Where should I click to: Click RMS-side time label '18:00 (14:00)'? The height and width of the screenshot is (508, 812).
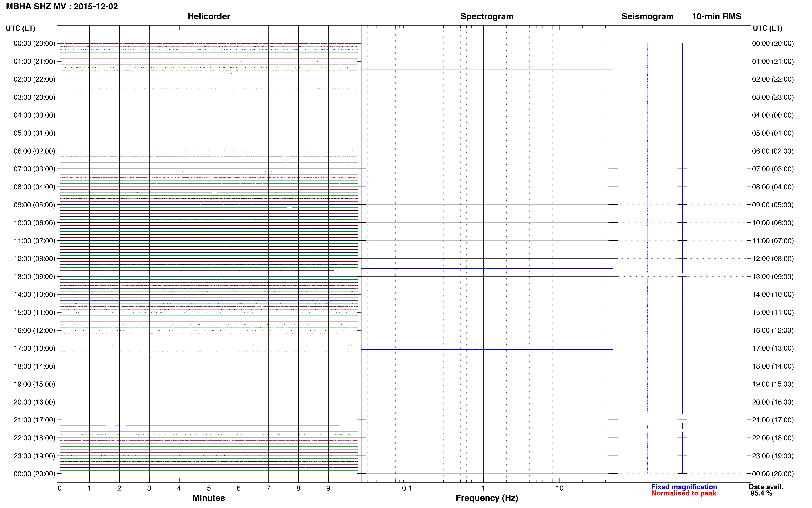pos(773,366)
